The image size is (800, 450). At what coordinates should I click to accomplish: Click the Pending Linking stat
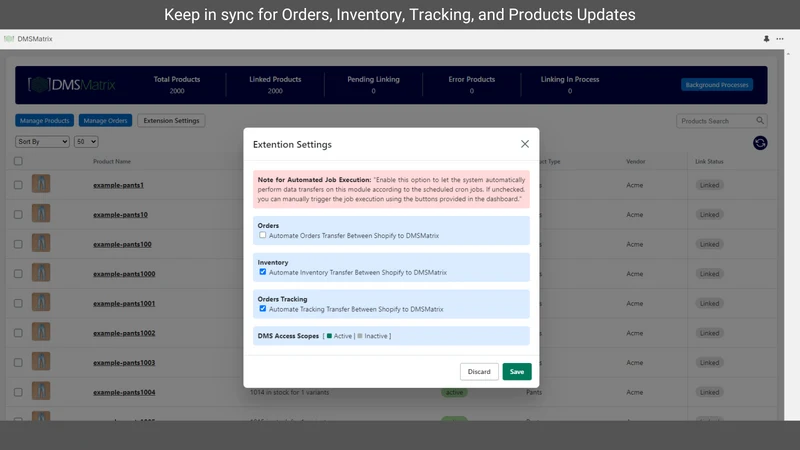(373, 85)
